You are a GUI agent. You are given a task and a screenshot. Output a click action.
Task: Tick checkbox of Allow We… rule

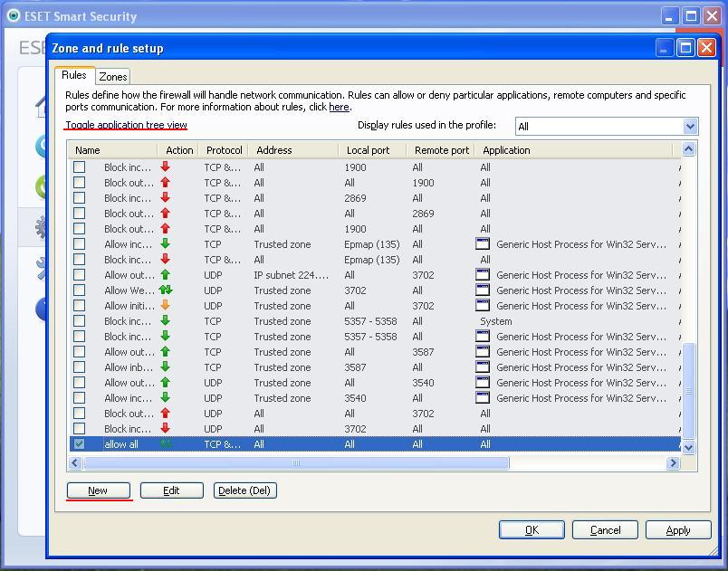(x=80, y=290)
